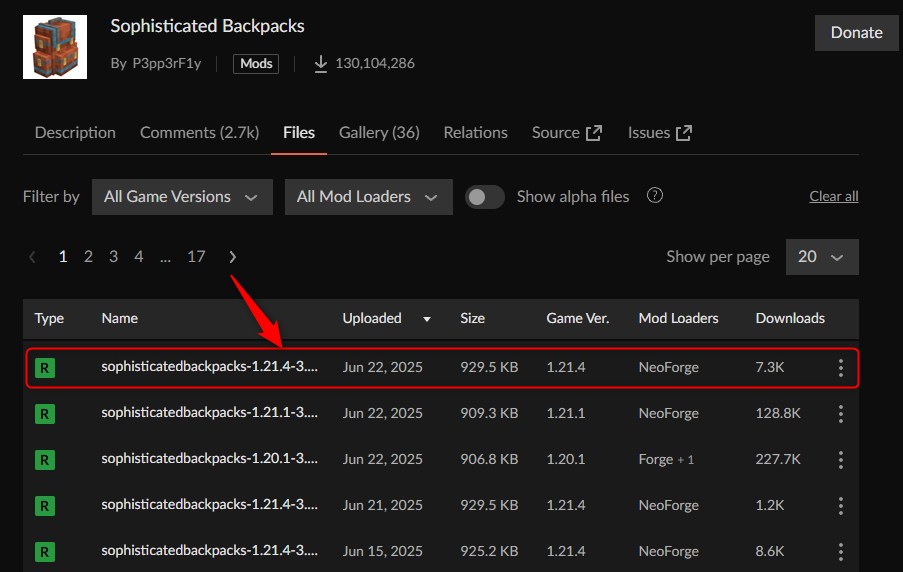The image size is (903, 572).
Task: Click the Forge + 1 mod loaders cell
Action: pos(666,460)
